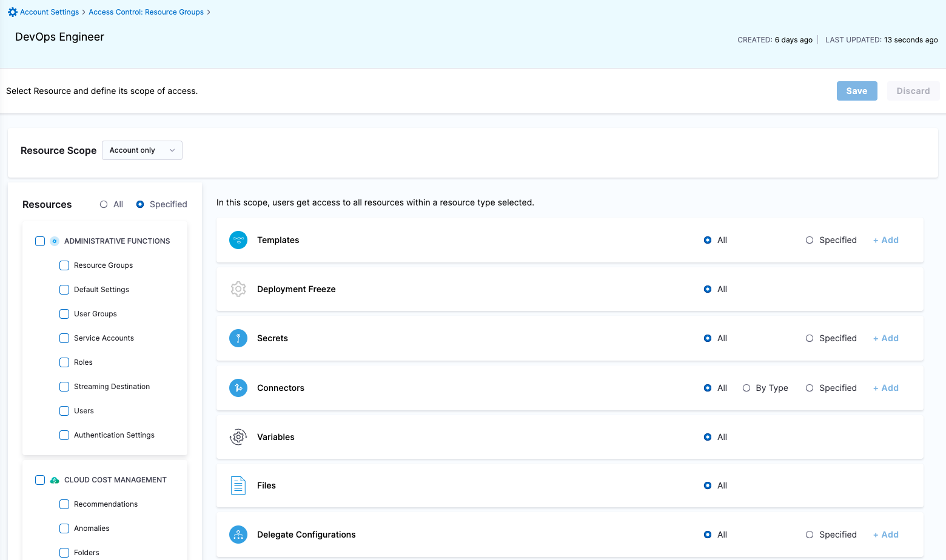This screenshot has height=560, width=946.
Task: Click the Files document icon
Action: (238, 485)
